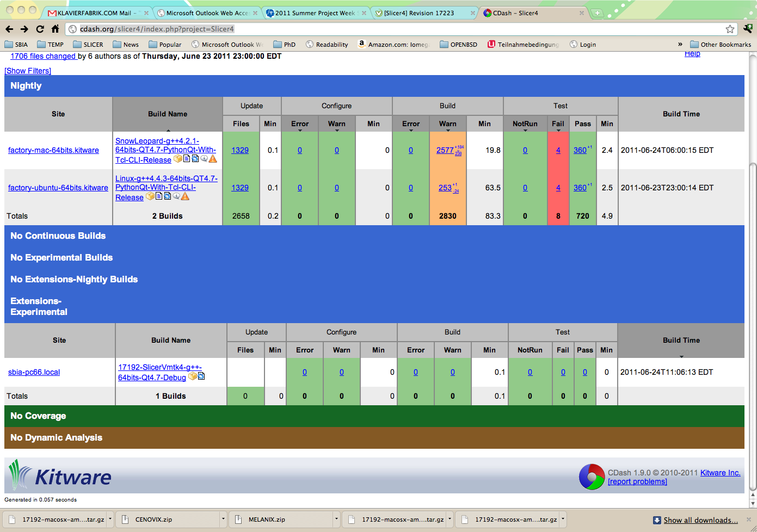The height and width of the screenshot is (532, 757).
Task: Switch to [Slicer4] Revision 17223 tab
Action: click(x=424, y=13)
